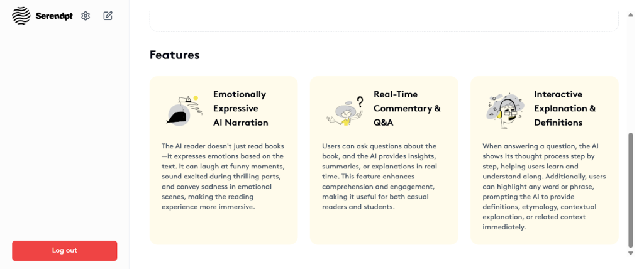The image size is (644, 269).
Task: Click the whale and ship illustration
Action: coord(183,109)
